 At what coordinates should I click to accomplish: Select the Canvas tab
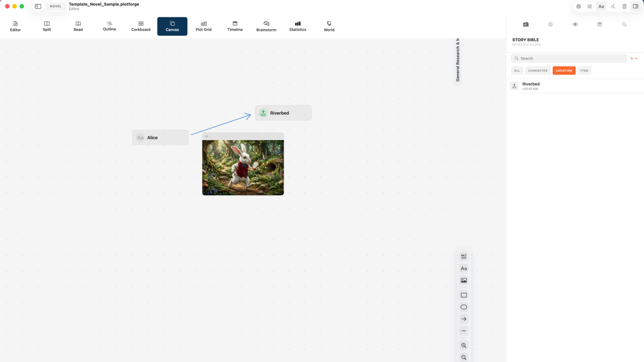(172, 26)
